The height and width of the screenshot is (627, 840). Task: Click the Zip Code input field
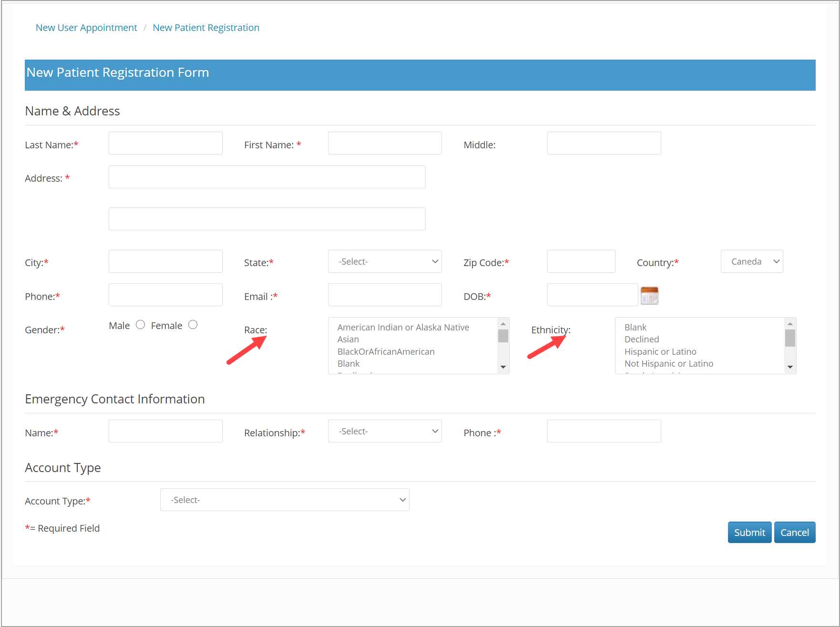(581, 261)
